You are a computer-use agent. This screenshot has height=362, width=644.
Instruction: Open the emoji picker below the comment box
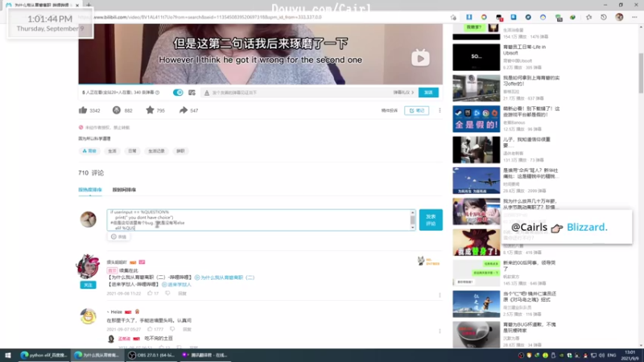tap(118, 237)
